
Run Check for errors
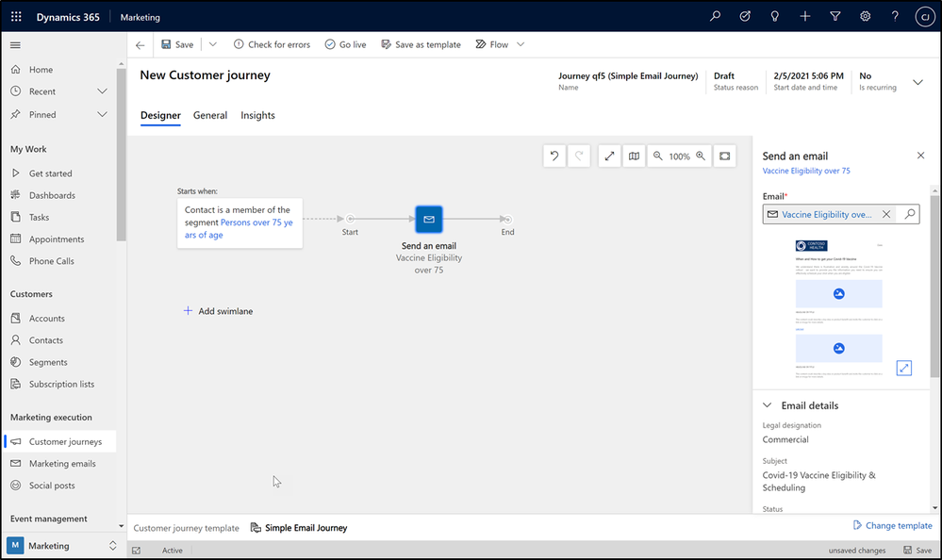coord(272,44)
